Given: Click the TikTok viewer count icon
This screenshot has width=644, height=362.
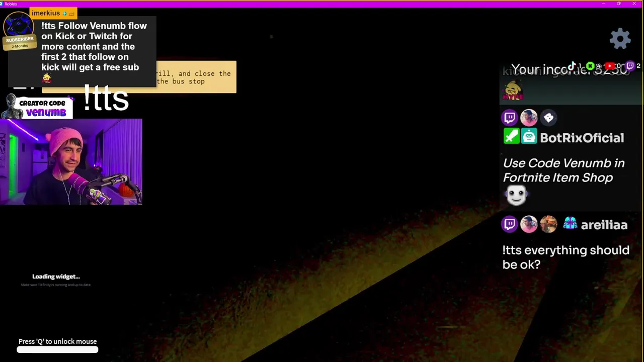Looking at the screenshot, I should click(572, 66).
